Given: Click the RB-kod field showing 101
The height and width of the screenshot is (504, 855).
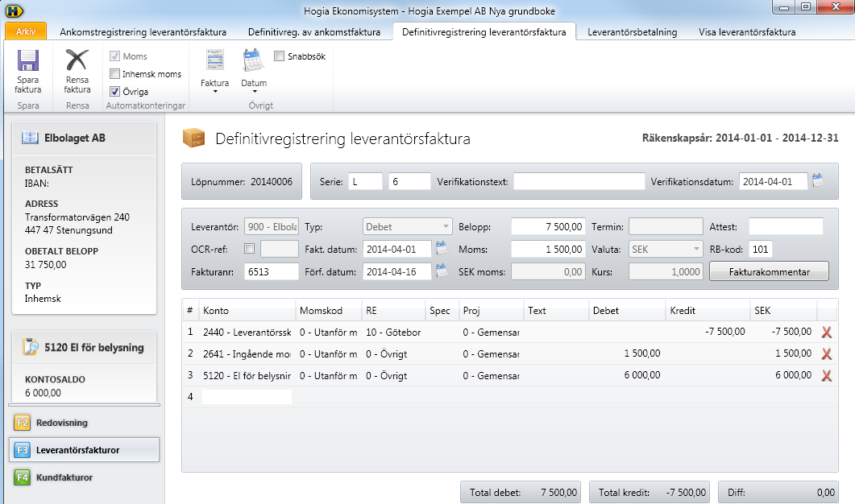Looking at the screenshot, I should click(x=761, y=249).
